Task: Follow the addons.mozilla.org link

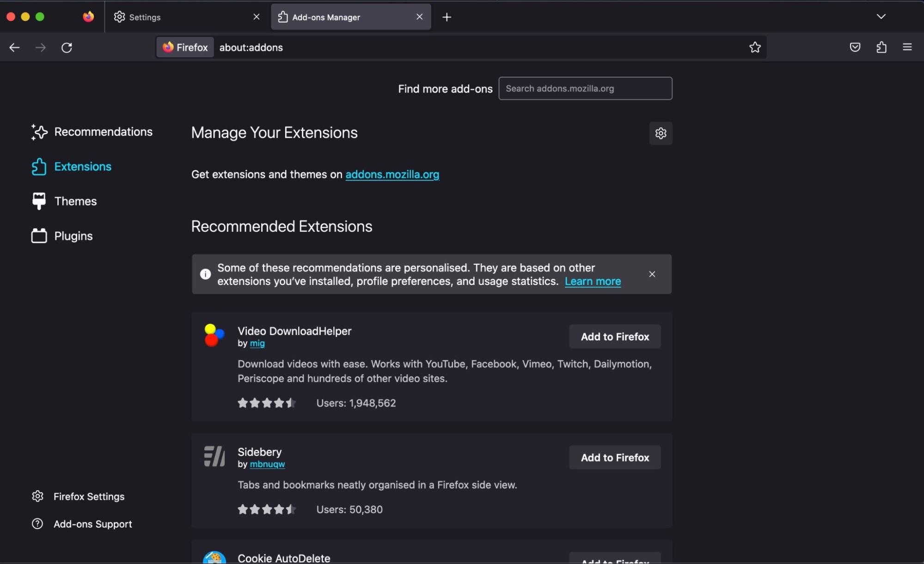Action: point(392,174)
